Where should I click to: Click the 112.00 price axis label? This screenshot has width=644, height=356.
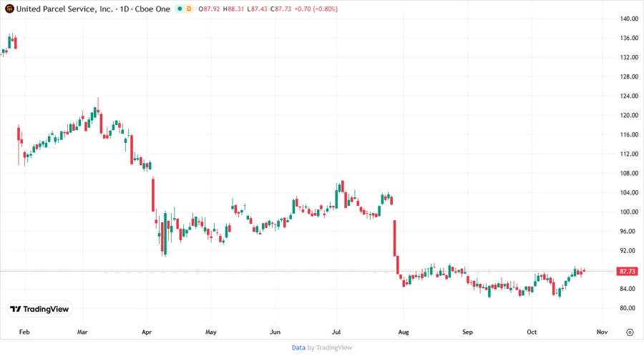(629, 154)
